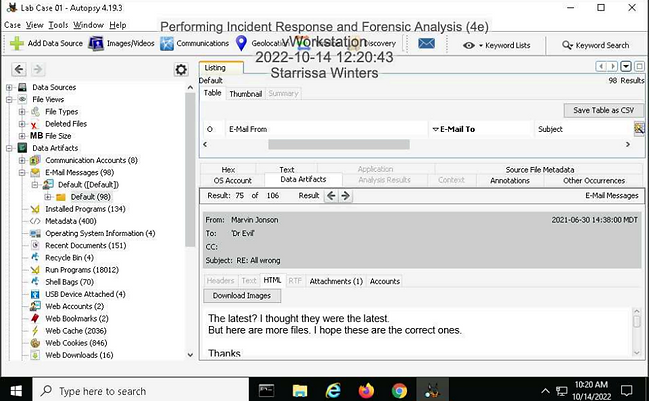Select Metadata (400) artifact
649x401 pixels.
pos(71,221)
